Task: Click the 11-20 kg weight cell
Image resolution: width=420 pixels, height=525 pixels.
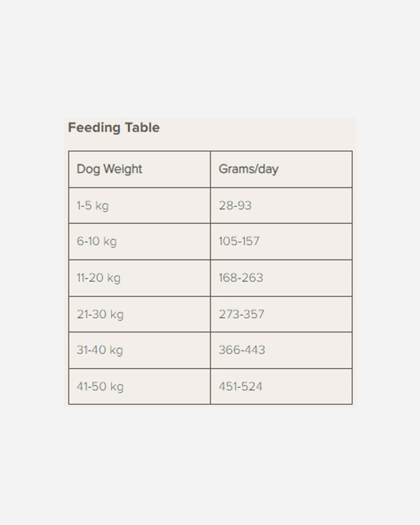Action: click(x=99, y=278)
